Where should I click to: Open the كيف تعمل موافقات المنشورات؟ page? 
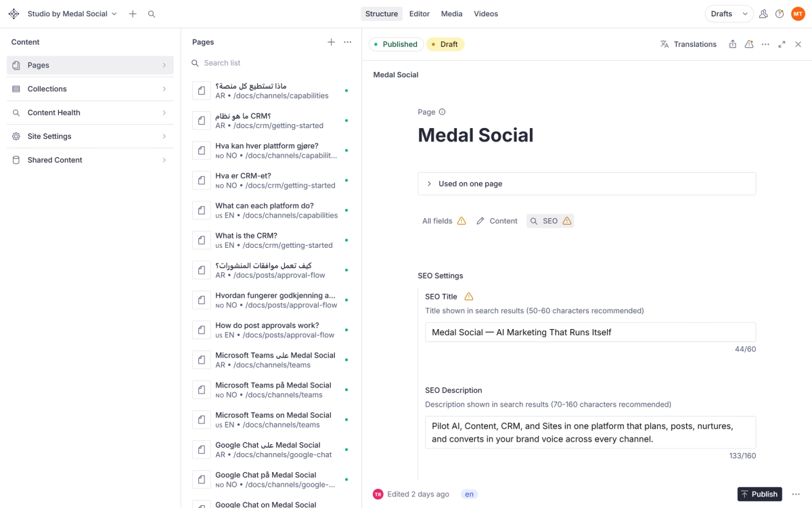(271, 270)
